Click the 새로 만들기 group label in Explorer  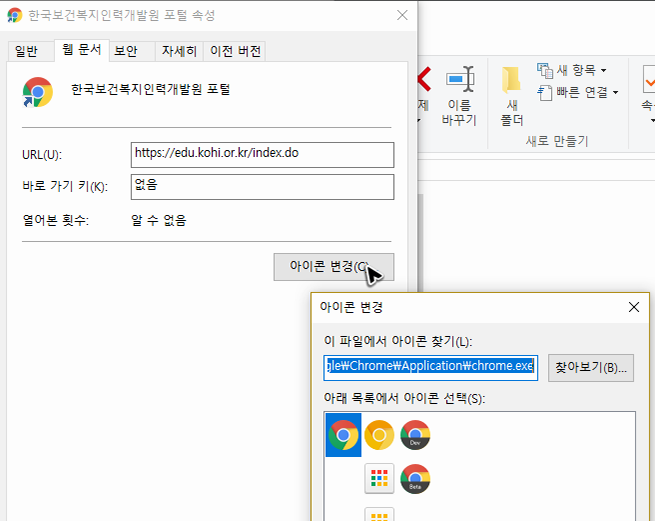[557, 141]
